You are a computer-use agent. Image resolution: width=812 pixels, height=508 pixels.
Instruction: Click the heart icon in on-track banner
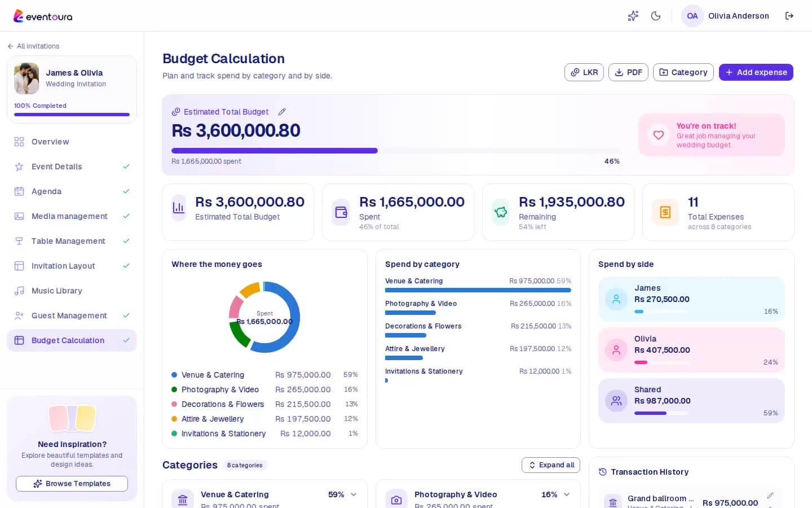pos(659,135)
